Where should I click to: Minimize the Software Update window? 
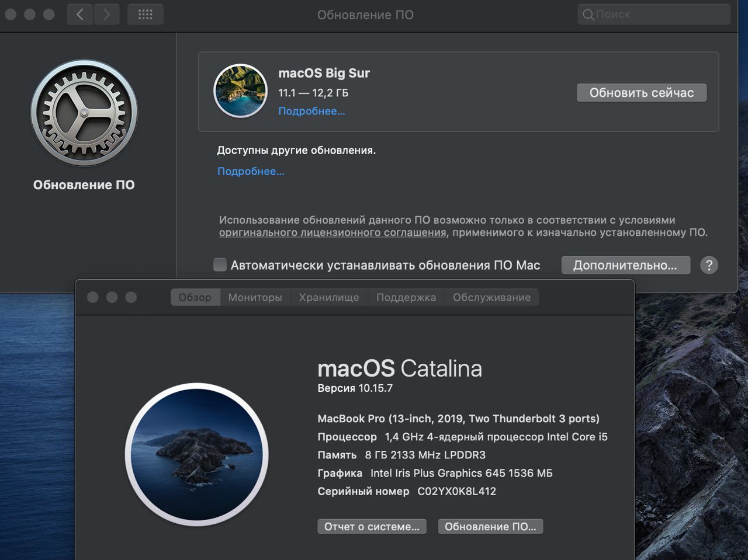(x=30, y=14)
